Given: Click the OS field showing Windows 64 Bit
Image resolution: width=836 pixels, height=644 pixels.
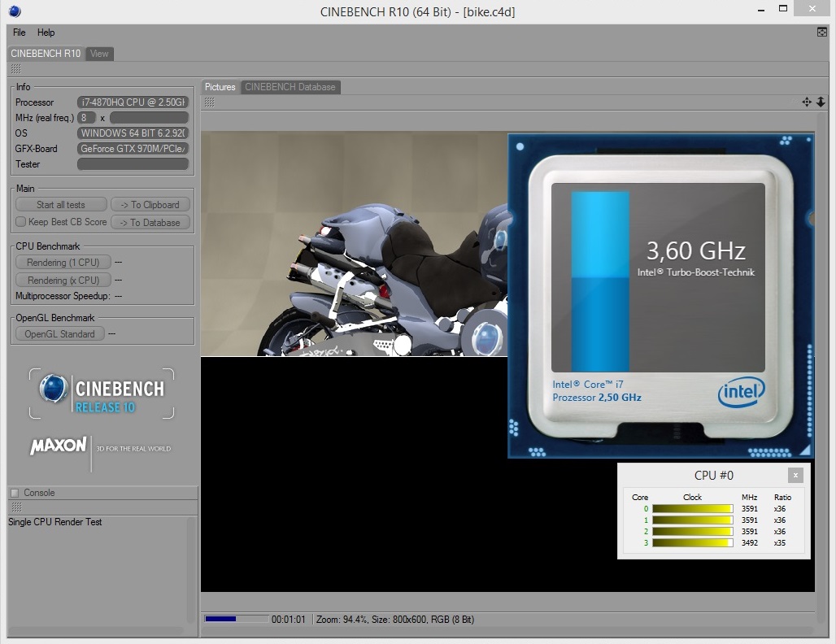Looking at the screenshot, I should 133,133.
